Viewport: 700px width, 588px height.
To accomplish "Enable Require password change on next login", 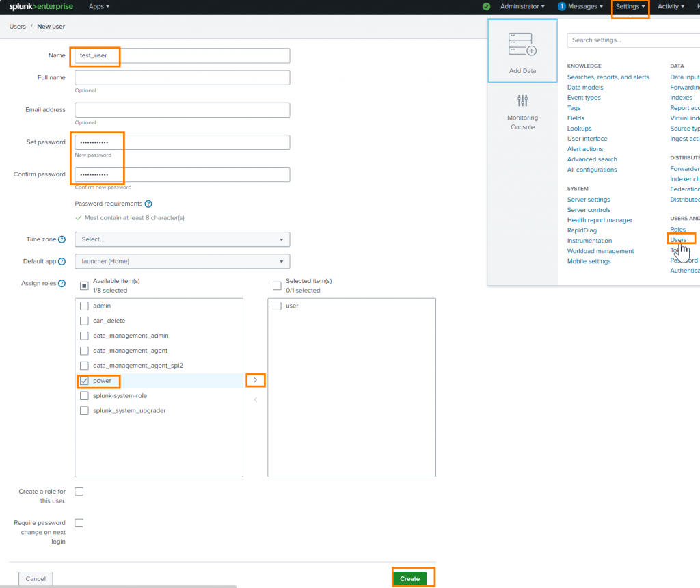I will tap(79, 523).
